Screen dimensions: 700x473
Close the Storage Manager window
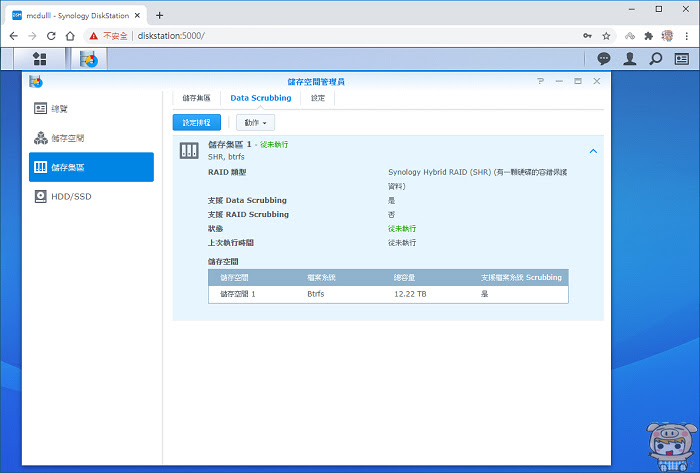(596, 81)
